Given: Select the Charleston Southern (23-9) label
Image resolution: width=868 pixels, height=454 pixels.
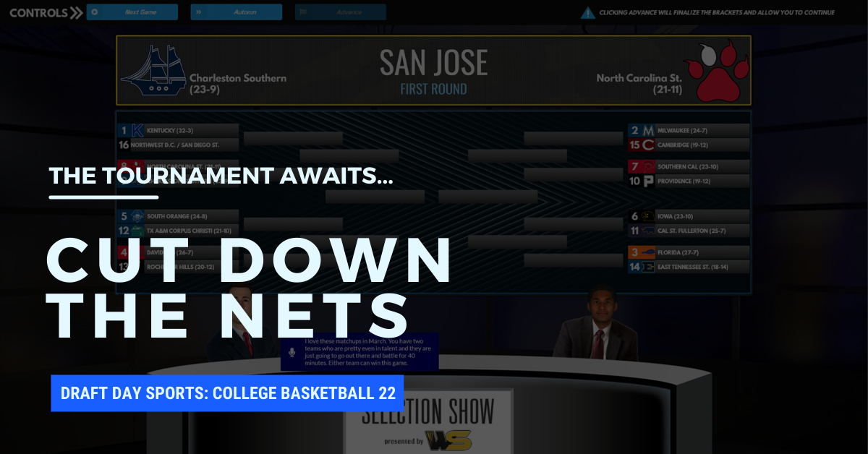Looking at the screenshot, I should (x=238, y=84).
